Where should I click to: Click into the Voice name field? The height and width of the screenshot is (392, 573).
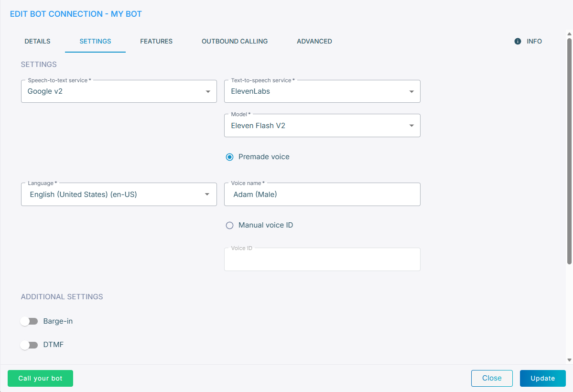tap(322, 195)
